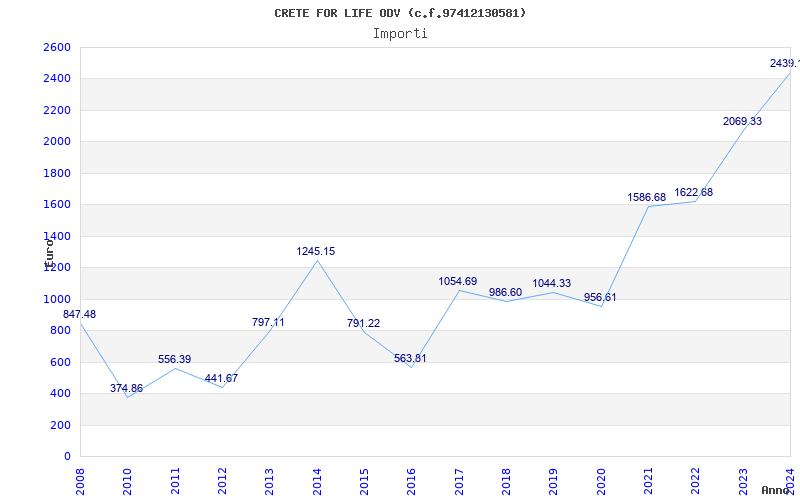The width and height of the screenshot is (800, 500).
Task: Click the 1600 y-axis tick label
Action: point(57,205)
